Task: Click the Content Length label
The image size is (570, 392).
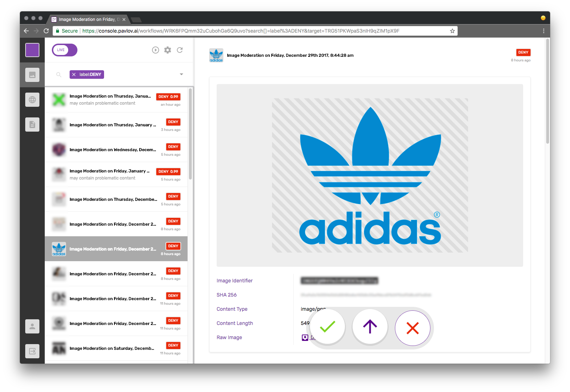Action: [x=235, y=323]
